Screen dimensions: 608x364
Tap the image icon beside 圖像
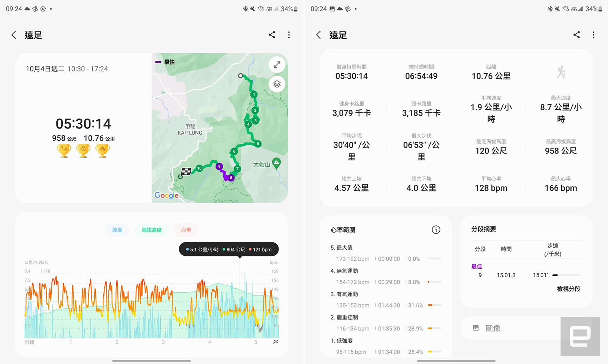476,328
